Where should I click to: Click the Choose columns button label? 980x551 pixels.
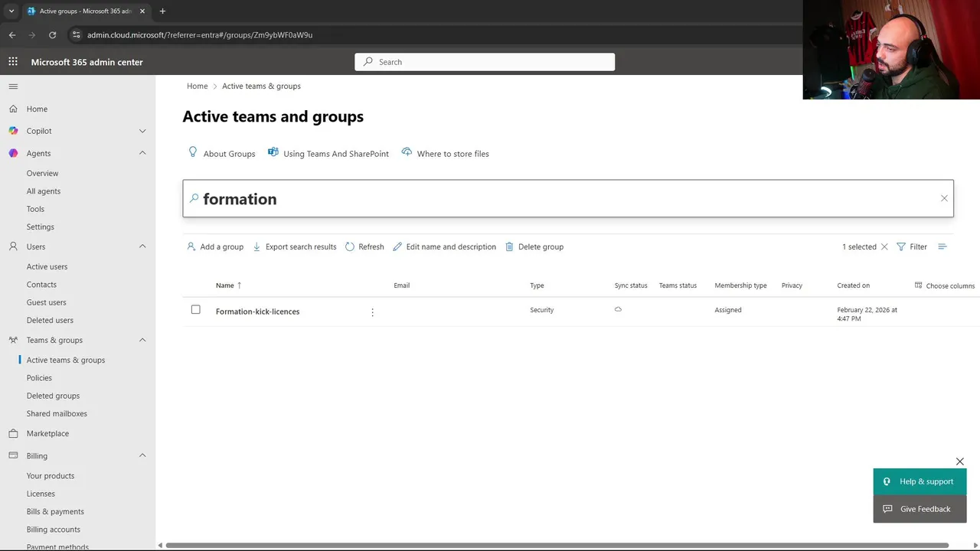coord(950,285)
